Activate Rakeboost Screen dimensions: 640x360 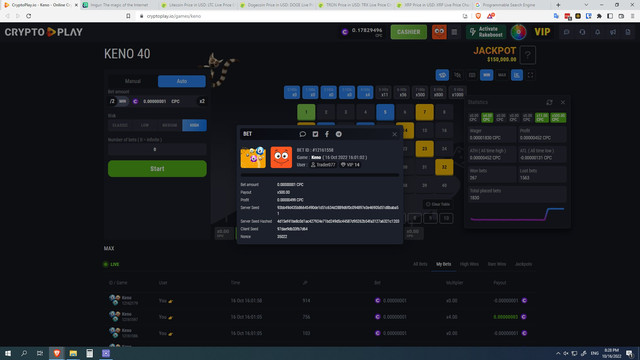pyautogui.click(x=486, y=32)
